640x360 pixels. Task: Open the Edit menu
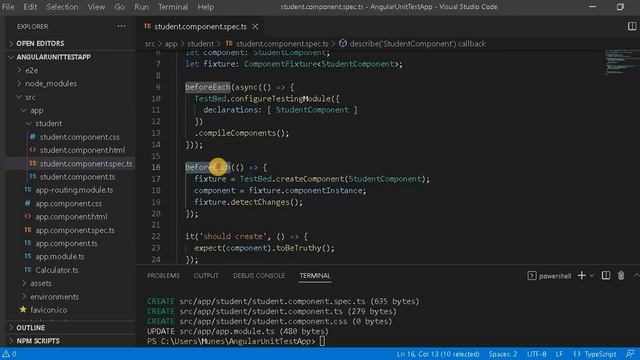coord(30,7)
